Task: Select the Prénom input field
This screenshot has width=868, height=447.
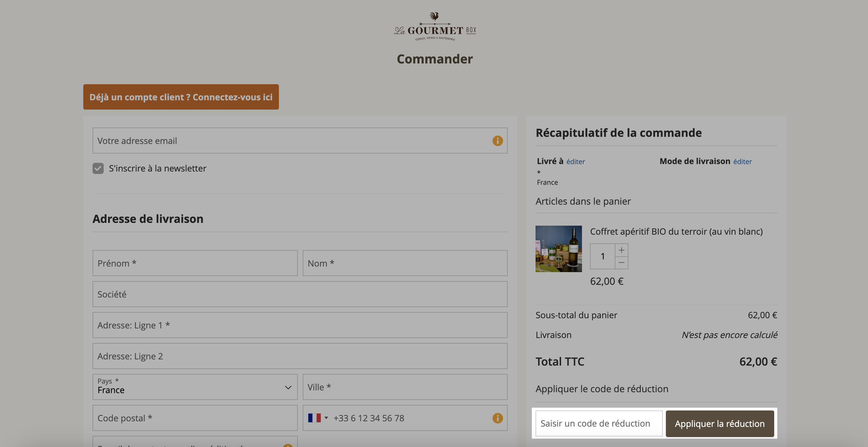Action: click(195, 263)
